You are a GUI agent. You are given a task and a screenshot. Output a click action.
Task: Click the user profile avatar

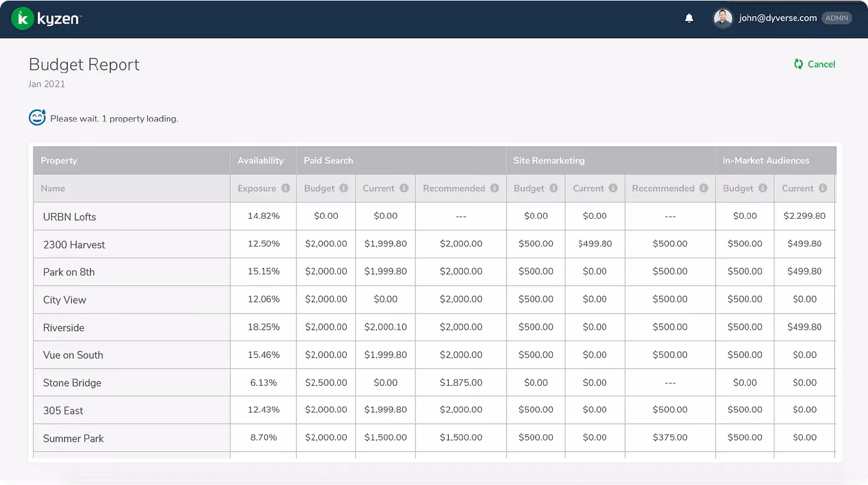723,19
